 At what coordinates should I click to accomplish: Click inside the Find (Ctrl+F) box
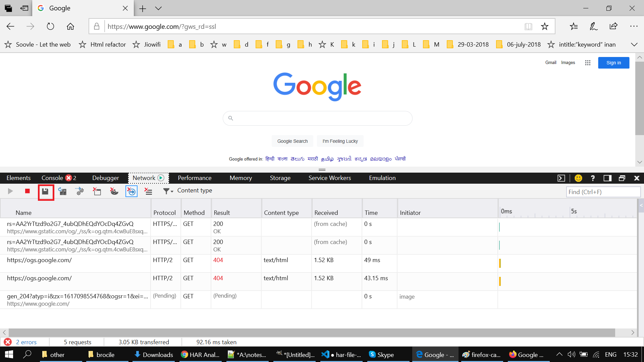click(x=603, y=192)
